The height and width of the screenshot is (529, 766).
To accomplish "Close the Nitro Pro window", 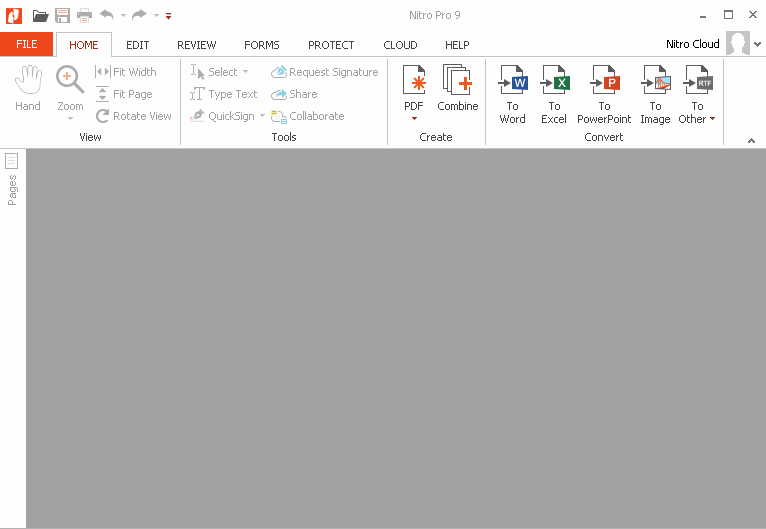I will click(x=753, y=15).
